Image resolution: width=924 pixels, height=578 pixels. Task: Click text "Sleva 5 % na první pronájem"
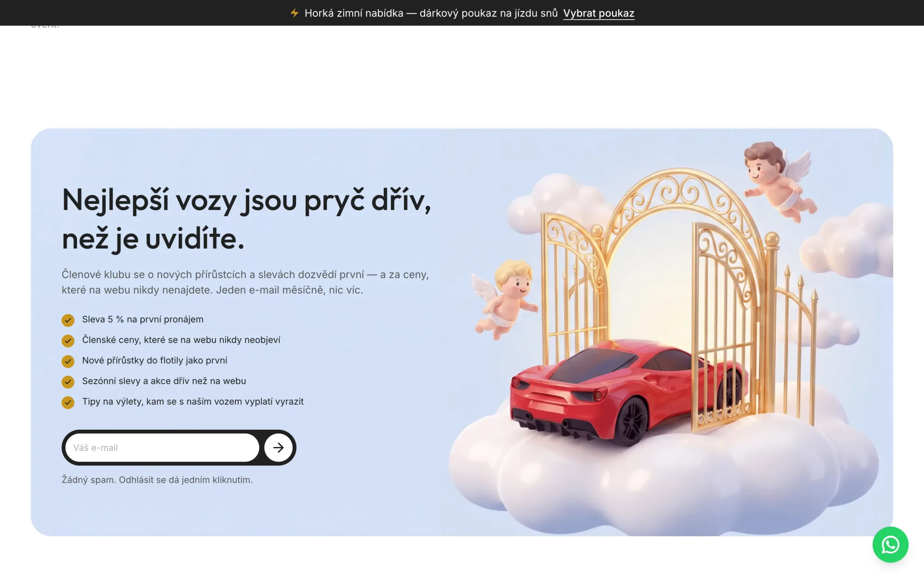click(x=143, y=319)
